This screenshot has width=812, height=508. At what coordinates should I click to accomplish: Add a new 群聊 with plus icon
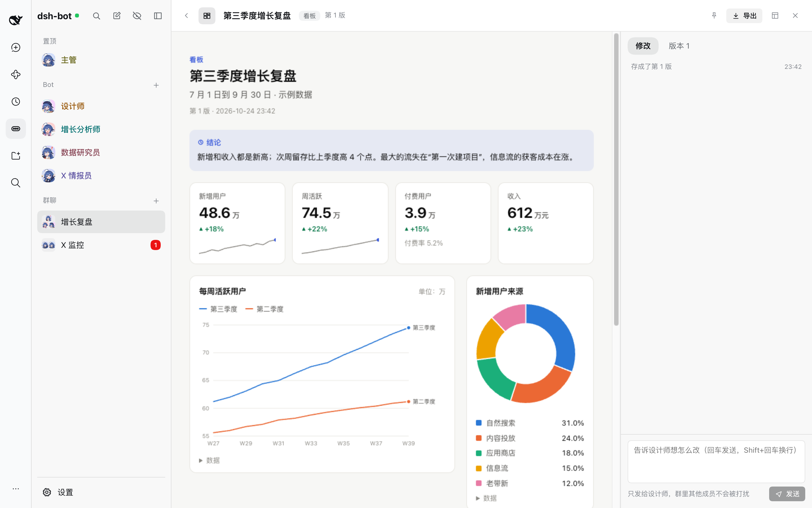(156, 201)
